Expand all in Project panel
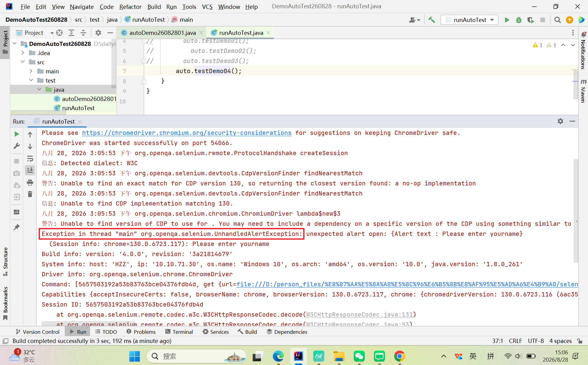 (x=71, y=33)
